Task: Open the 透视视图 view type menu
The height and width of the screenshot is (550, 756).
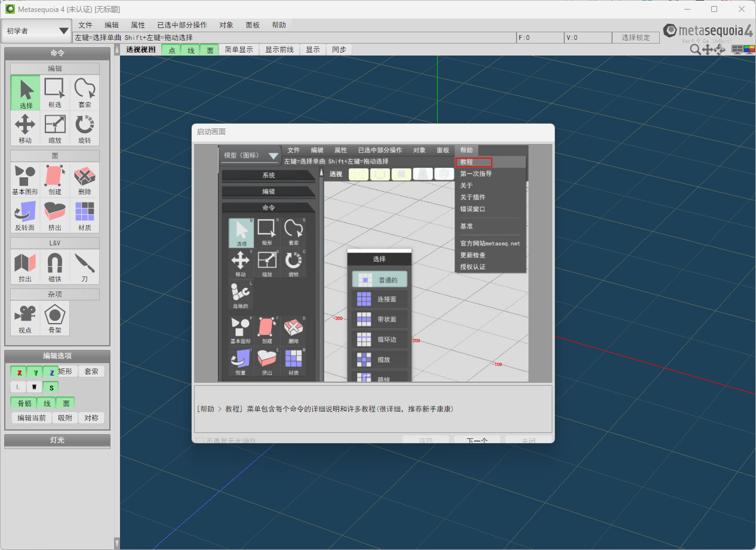Action: pos(141,50)
